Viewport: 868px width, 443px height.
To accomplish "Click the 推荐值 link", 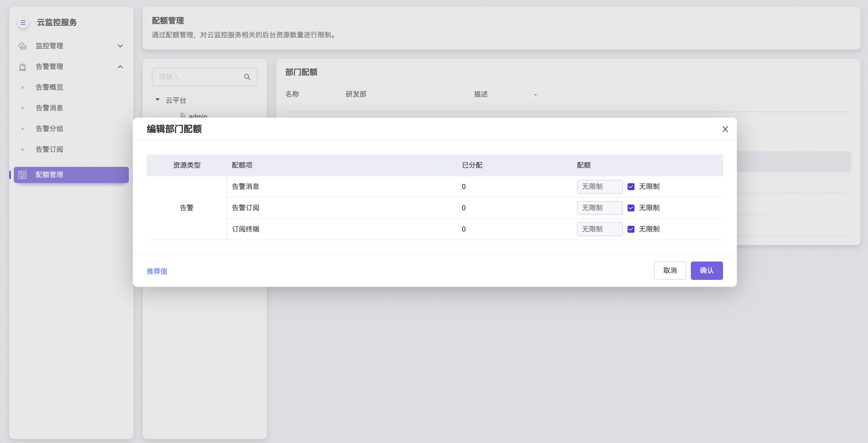I will tap(157, 271).
